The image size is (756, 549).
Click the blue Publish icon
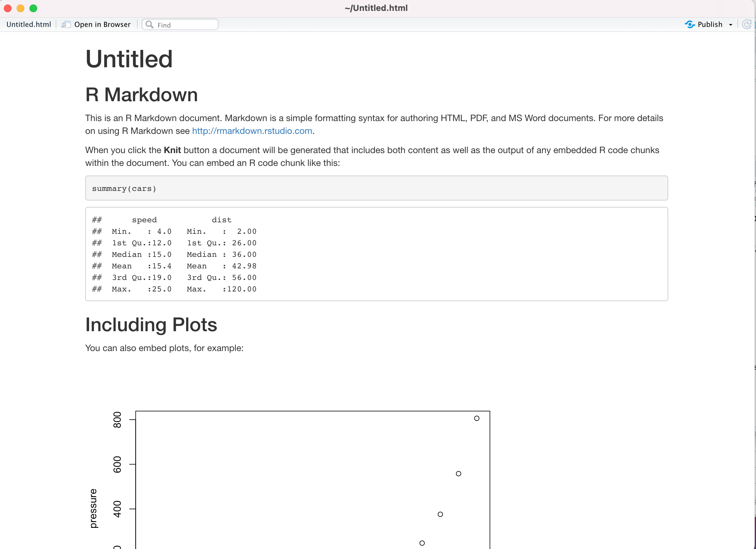(x=690, y=24)
